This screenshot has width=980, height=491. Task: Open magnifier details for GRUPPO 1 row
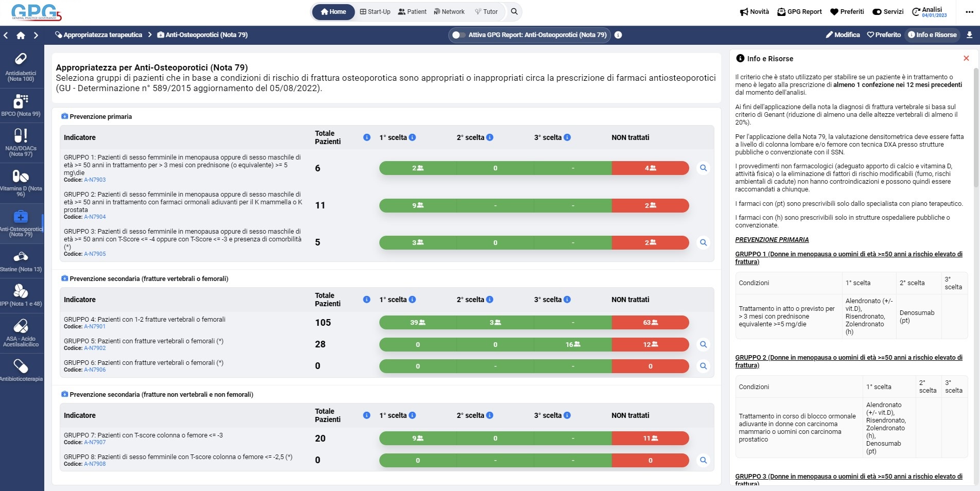(703, 168)
